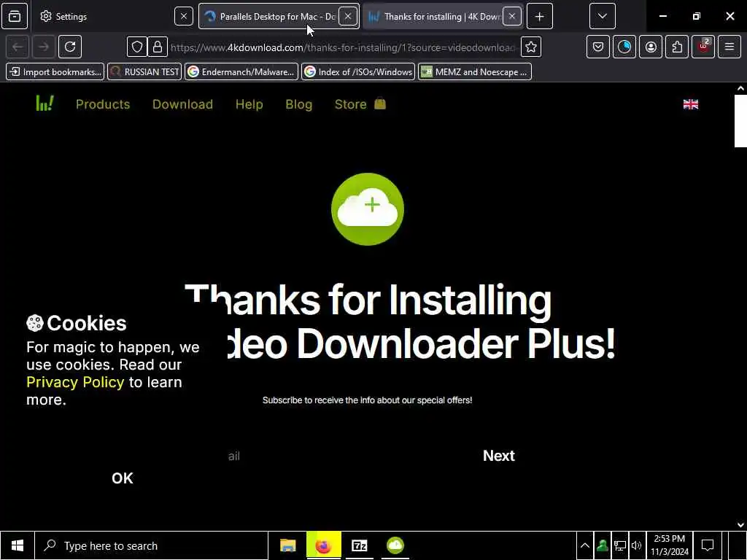The image size is (747, 560).
Task: Switch to Parallels Desktop for Mac tab
Action: [279, 17]
